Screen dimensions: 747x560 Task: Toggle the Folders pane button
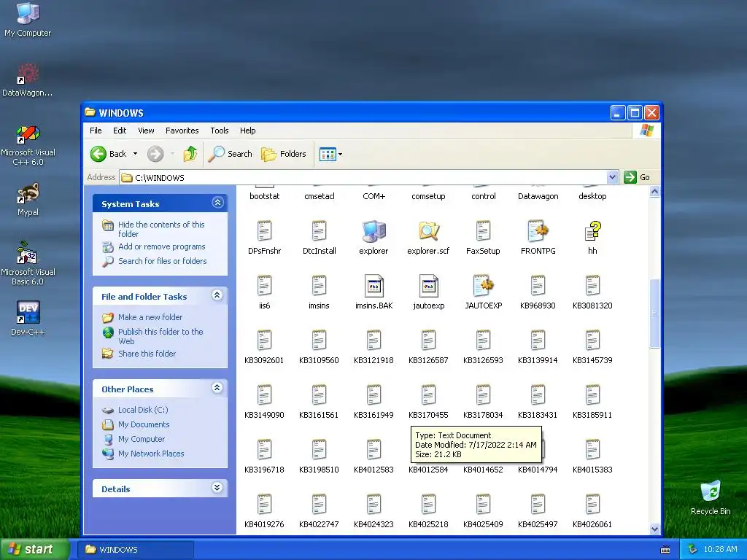[284, 154]
